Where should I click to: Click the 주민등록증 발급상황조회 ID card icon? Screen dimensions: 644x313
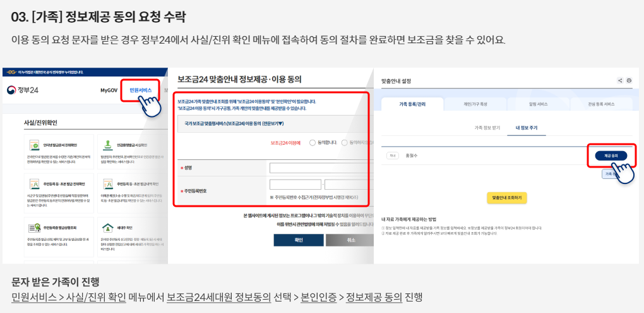(x=34, y=228)
